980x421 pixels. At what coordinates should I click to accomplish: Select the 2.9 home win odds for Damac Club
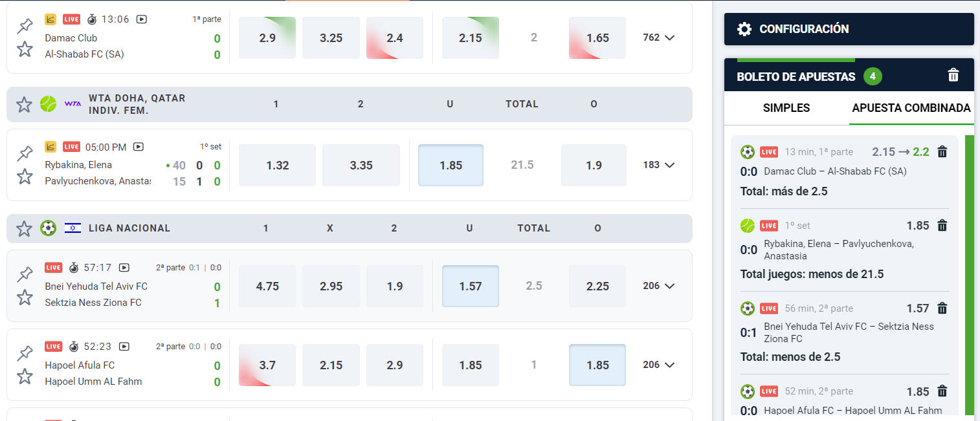[267, 38]
